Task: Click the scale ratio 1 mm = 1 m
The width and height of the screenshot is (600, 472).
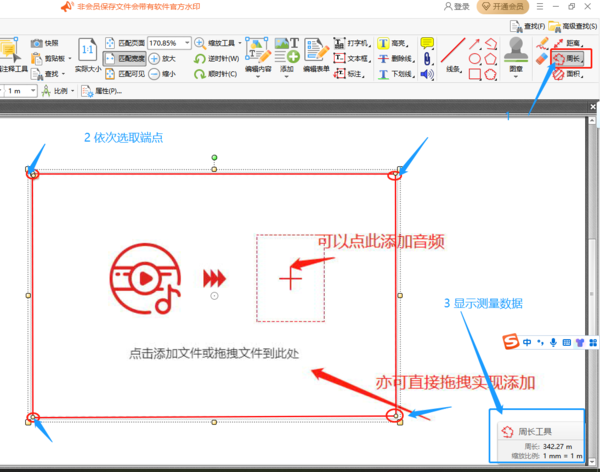Action: 562,456
